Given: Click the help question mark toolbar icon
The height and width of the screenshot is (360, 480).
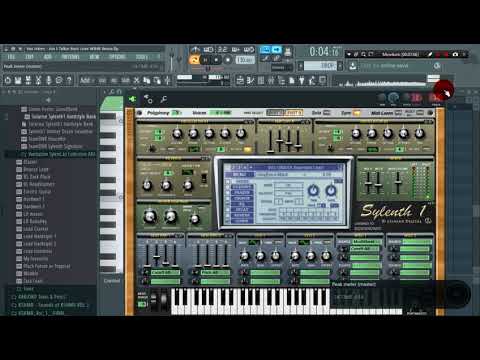Looking at the screenshot, I should click(69, 80).
